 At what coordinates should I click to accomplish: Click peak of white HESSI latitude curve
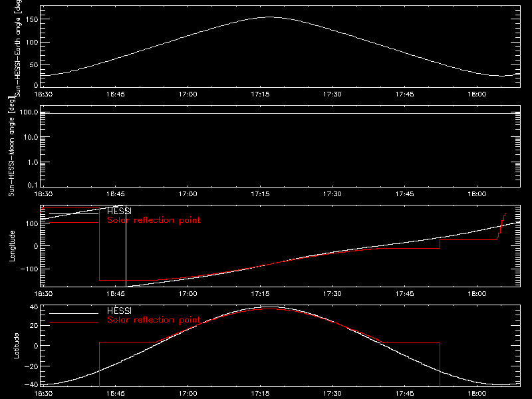270,307
